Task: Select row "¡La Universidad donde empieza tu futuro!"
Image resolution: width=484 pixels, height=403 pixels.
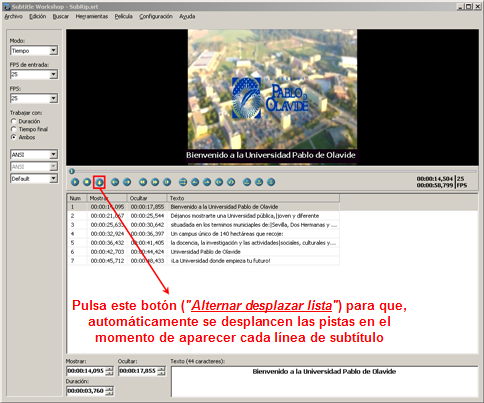Action: pos(204,261)
